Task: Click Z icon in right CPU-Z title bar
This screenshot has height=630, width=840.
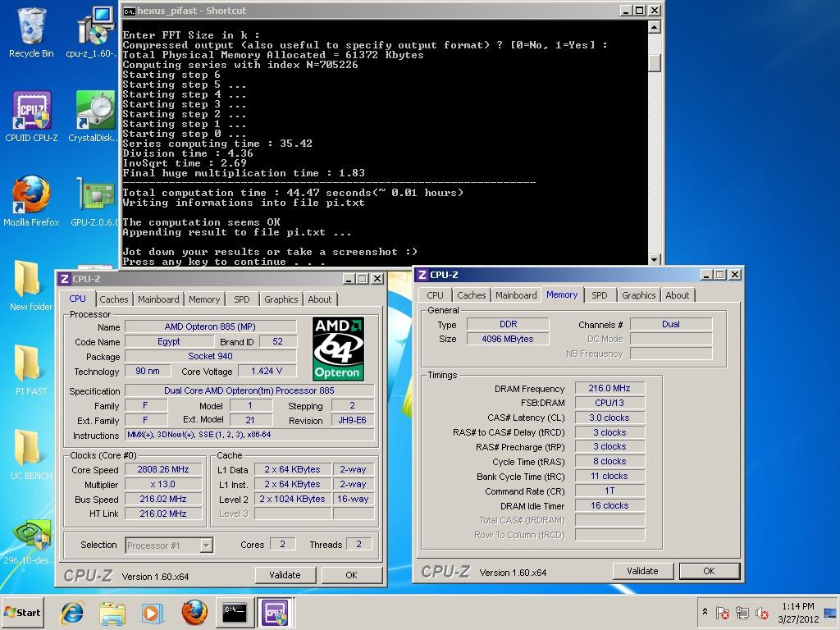Action: 422,274
